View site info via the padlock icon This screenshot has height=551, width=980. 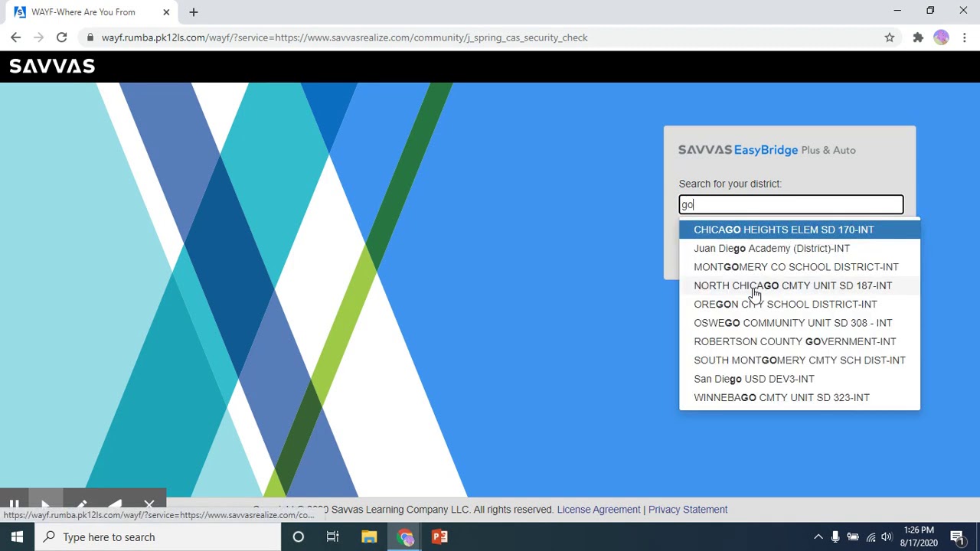pos(90,37)
